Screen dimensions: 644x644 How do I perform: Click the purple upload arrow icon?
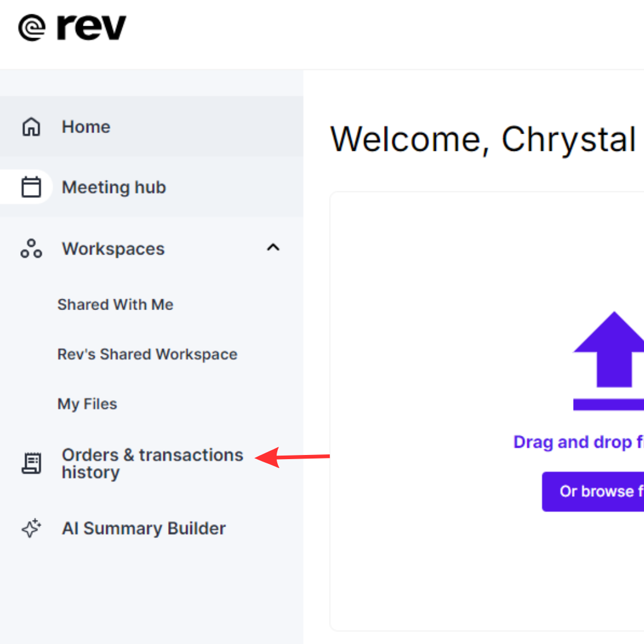tap(609, 361)
